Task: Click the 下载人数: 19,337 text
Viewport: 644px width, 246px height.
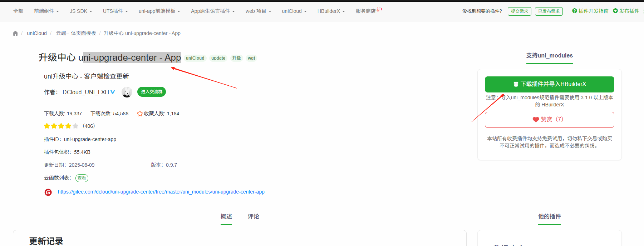Action: tap(63, 114)
